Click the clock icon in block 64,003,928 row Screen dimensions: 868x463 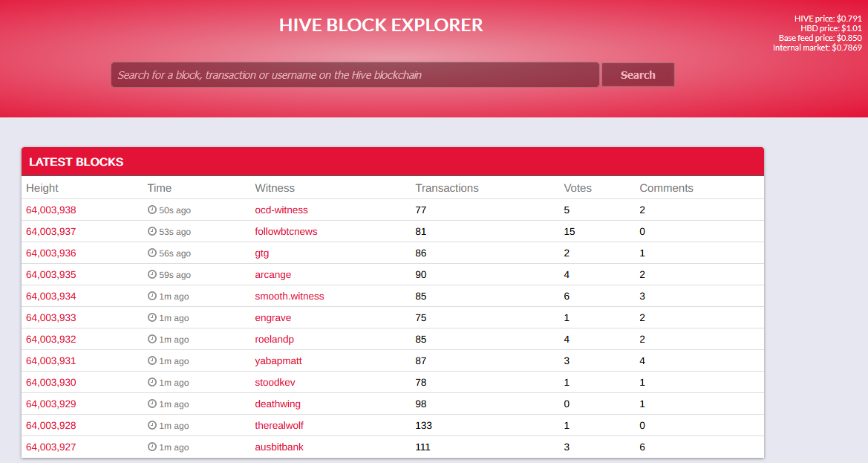click(x=152, y=426)
